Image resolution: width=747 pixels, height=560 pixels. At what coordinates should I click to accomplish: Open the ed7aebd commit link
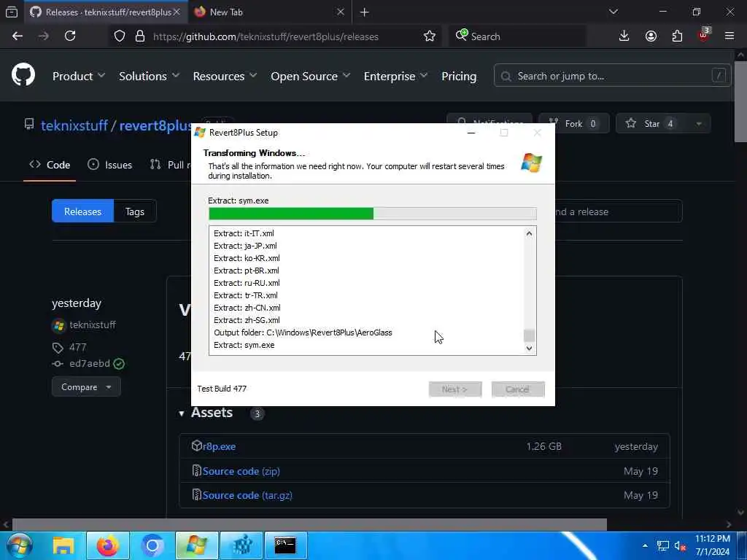click(90, 364)
